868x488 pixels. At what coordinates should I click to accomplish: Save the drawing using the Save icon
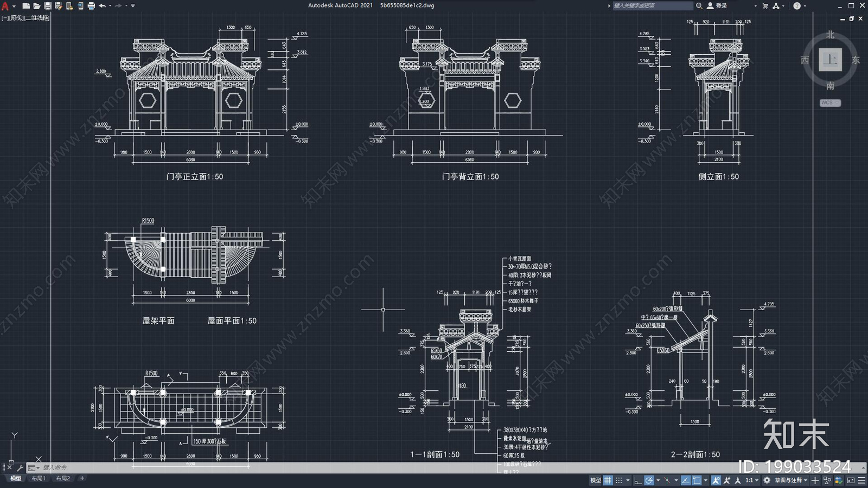48,6
